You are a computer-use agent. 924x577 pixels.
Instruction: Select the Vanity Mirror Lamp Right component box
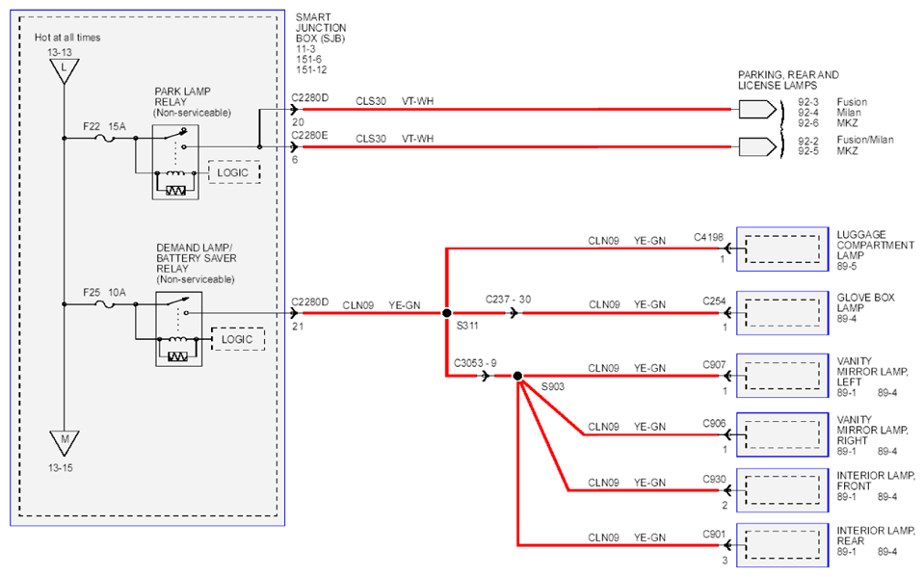coord(782,435)
